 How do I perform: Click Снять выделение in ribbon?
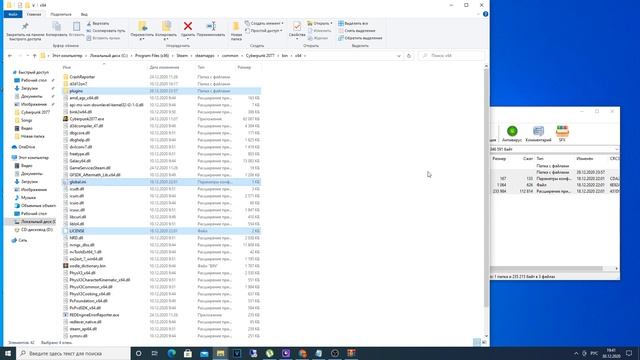click(357, 31)
